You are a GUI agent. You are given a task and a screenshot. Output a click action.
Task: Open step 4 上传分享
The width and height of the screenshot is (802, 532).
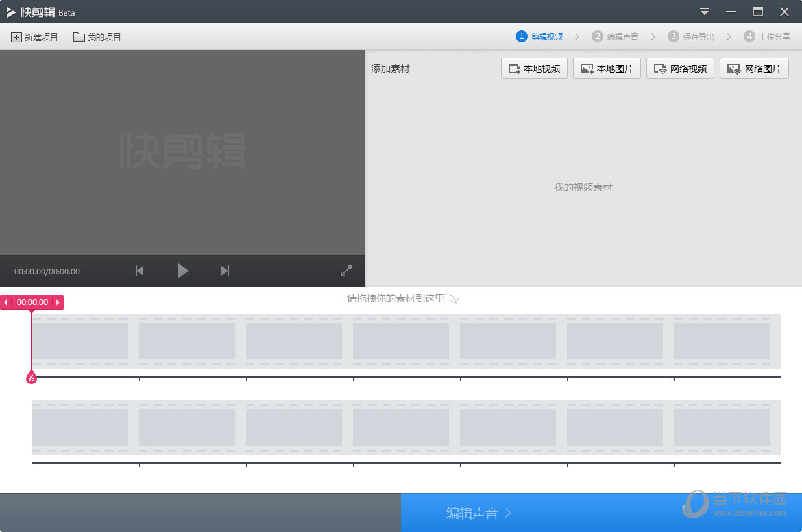point(767,36)
